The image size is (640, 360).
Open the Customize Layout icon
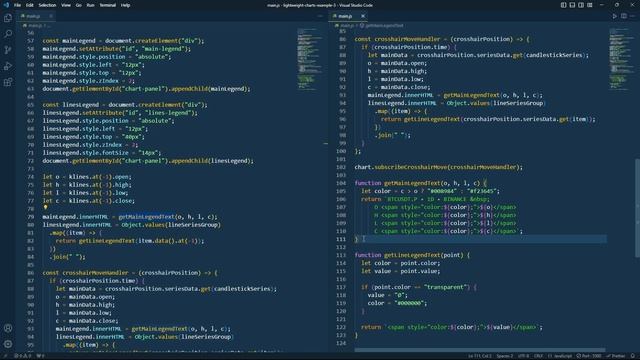click(590, 5)
